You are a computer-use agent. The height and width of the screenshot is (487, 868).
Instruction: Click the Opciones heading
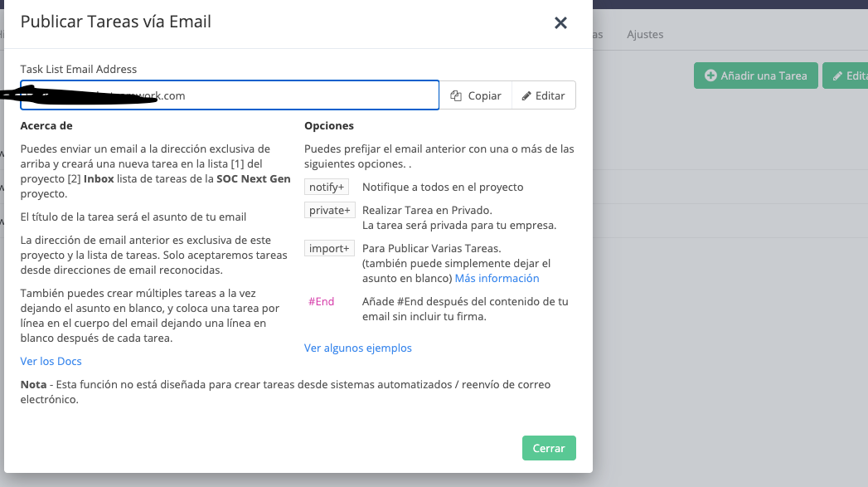coord(328,125)
